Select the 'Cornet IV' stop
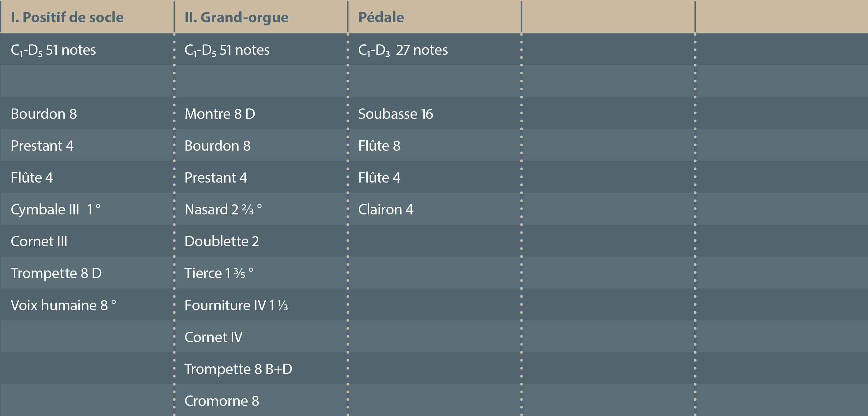The width and height of the screenshot is (868, 416). click(x=213, y=337)
